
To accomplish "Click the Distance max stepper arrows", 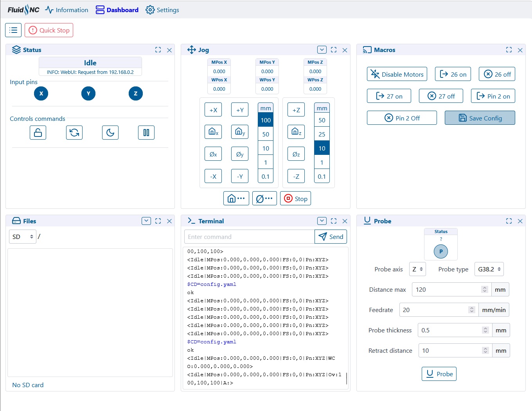I will (485, 289).
